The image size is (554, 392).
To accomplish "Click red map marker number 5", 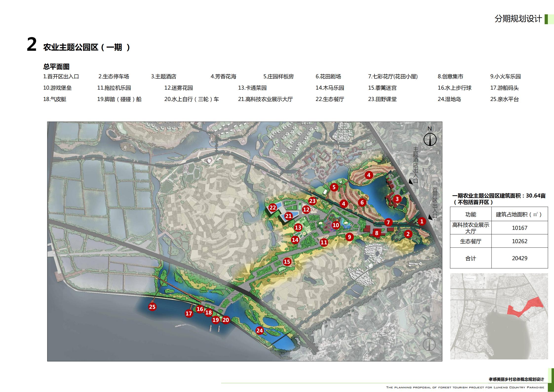I will coord(334,187).
